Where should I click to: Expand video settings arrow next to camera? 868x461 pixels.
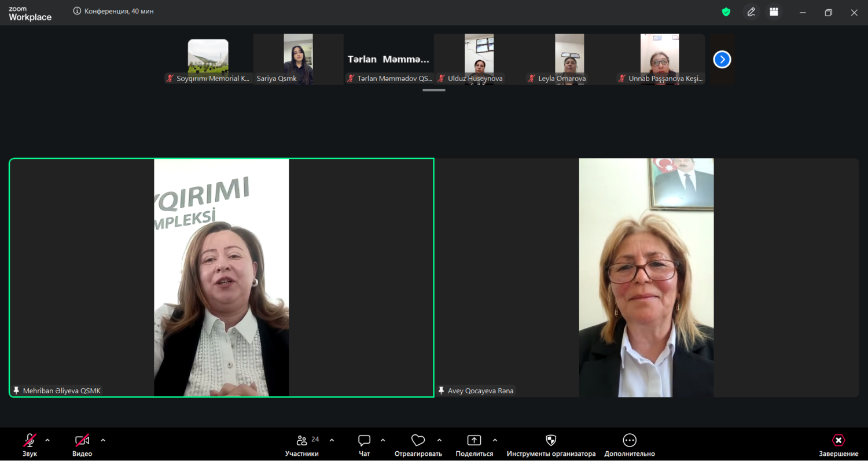[103, 440]
